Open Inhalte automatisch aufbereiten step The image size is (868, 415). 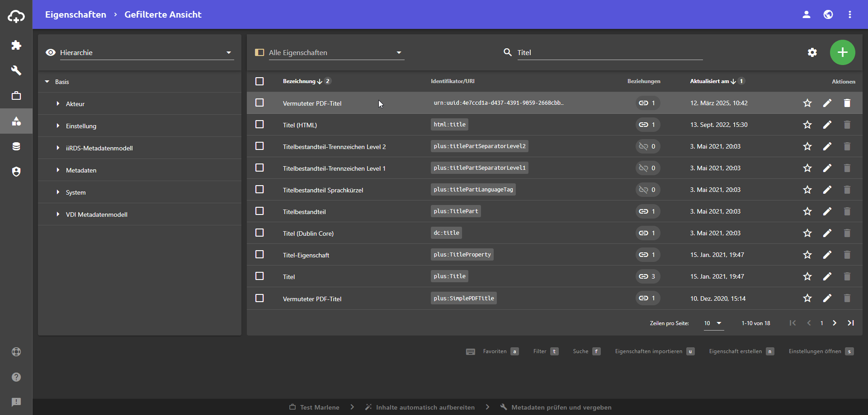click(420, 407)
